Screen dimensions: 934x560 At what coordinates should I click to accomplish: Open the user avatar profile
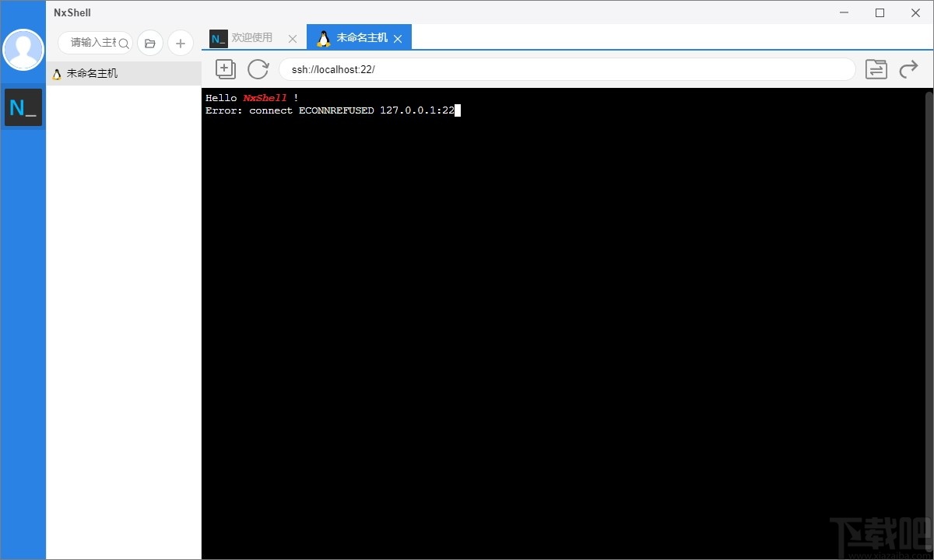pos(23,50)
